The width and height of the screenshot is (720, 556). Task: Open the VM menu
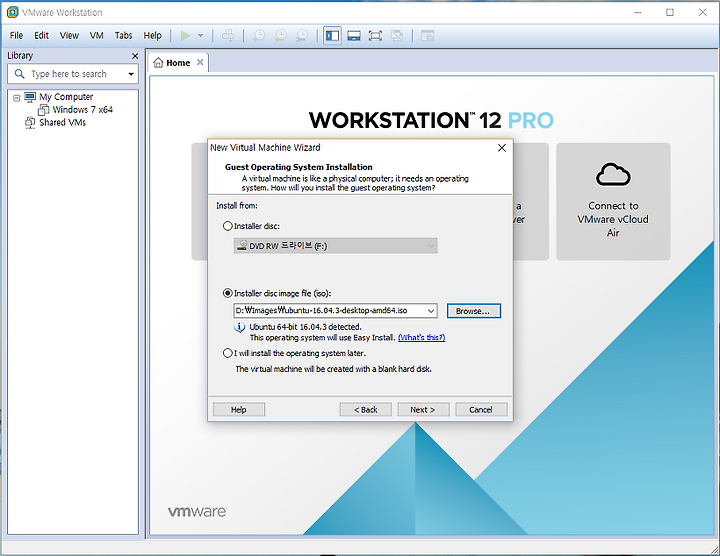pyautogui.click(x=96, y=35)
